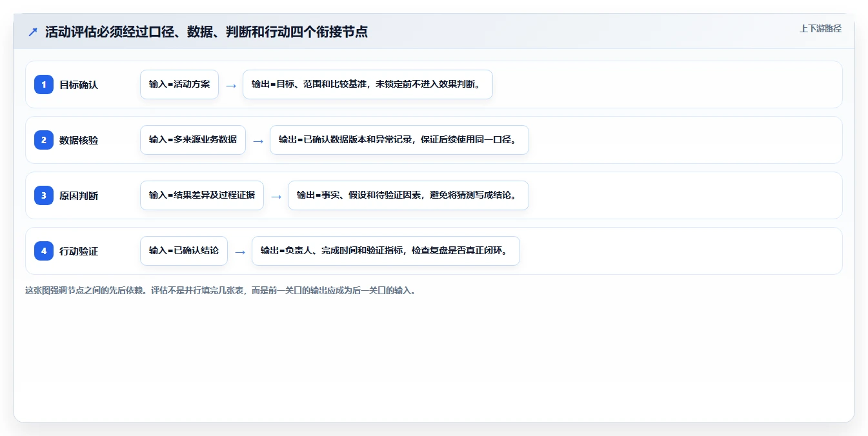This screenshot has height=436, width=868.
Task: Click the output box about 负责人、完成时间和验证指标
Action: point(386,251)
